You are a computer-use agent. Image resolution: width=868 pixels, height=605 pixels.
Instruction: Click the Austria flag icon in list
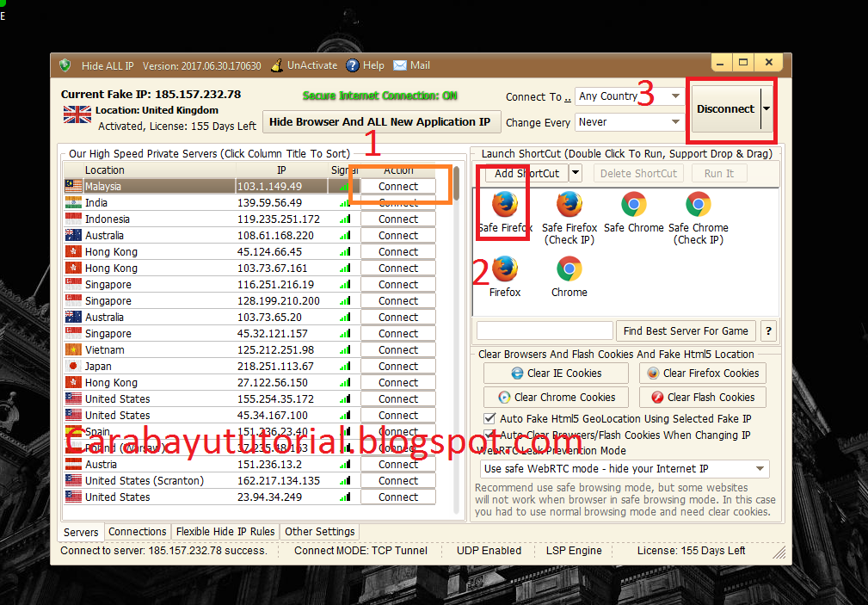[x=73, y=464]
